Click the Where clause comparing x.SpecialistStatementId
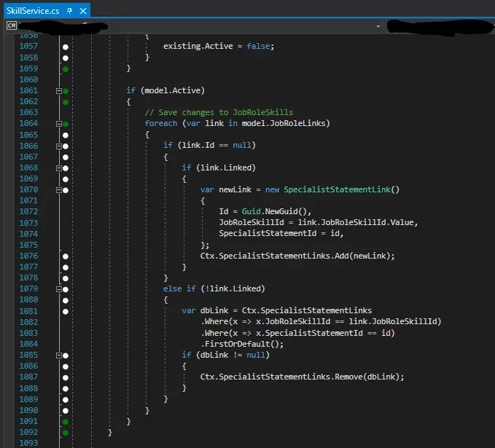 point(298,333)
